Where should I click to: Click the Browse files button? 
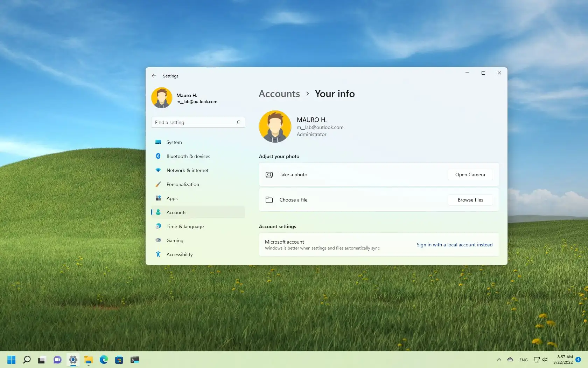pos(470,200)
